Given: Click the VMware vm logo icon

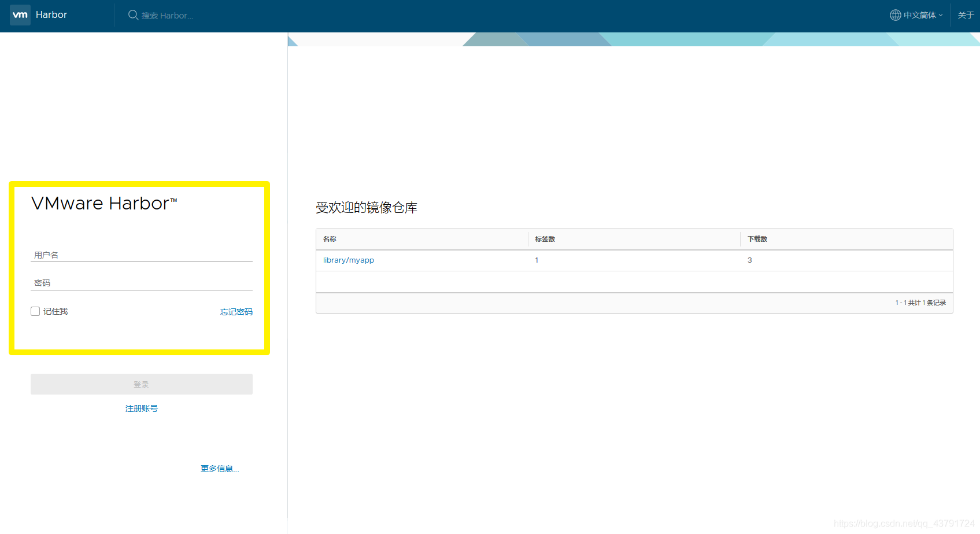Looking at the screenshot, I should 20,15.
